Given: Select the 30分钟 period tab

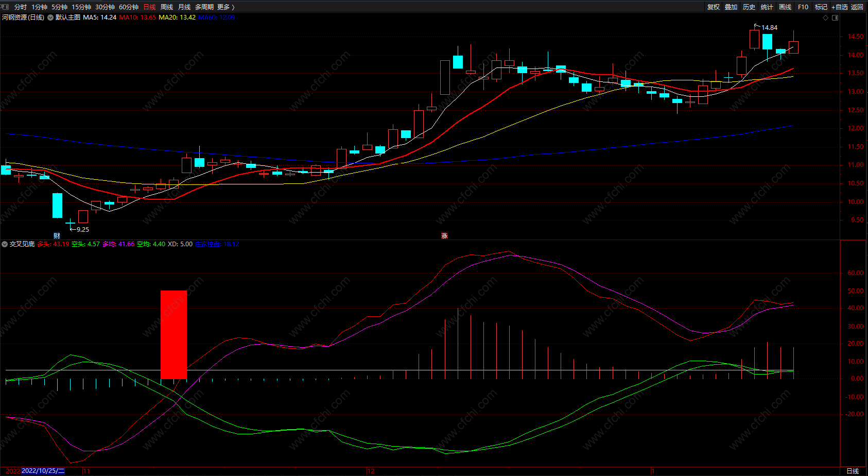Looking at the screenshot, I should click(x=105, y=7).
